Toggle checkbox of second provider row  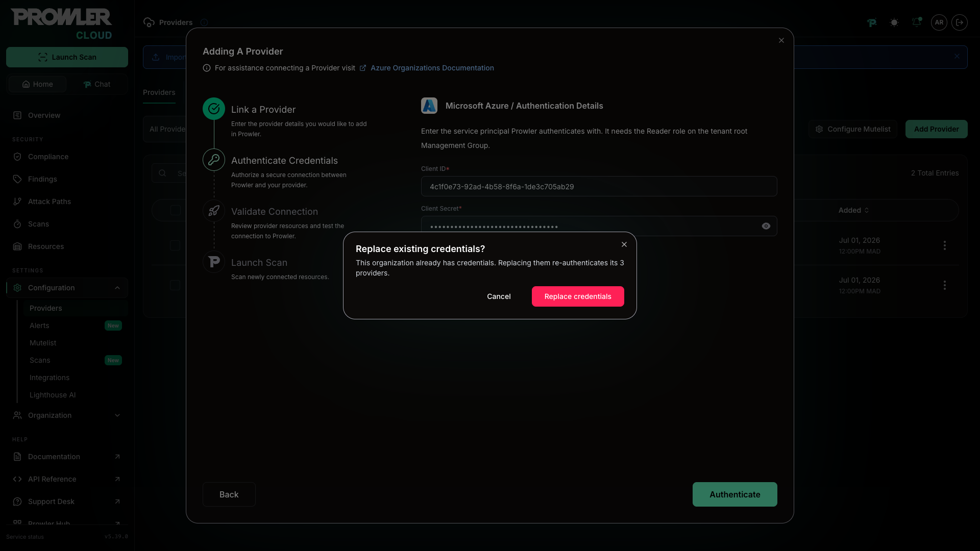coord(175,285)
